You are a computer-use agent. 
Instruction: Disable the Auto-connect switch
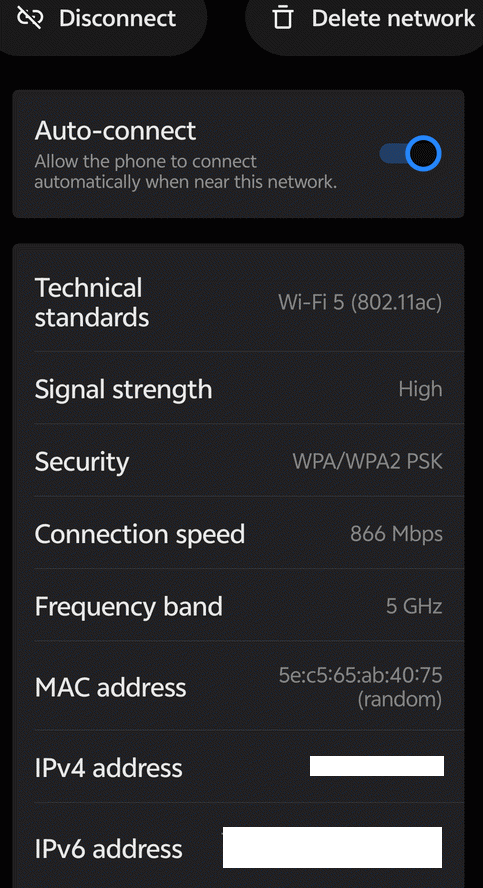pos(410,153)
